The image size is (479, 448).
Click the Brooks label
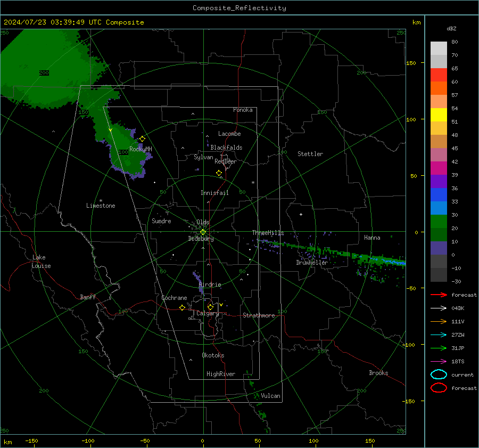[378, 373]
